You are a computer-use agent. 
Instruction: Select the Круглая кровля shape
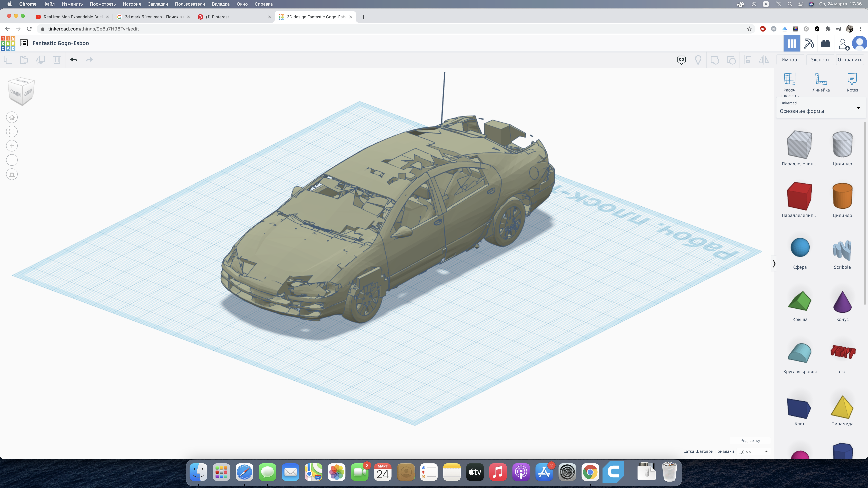(800, 353)
